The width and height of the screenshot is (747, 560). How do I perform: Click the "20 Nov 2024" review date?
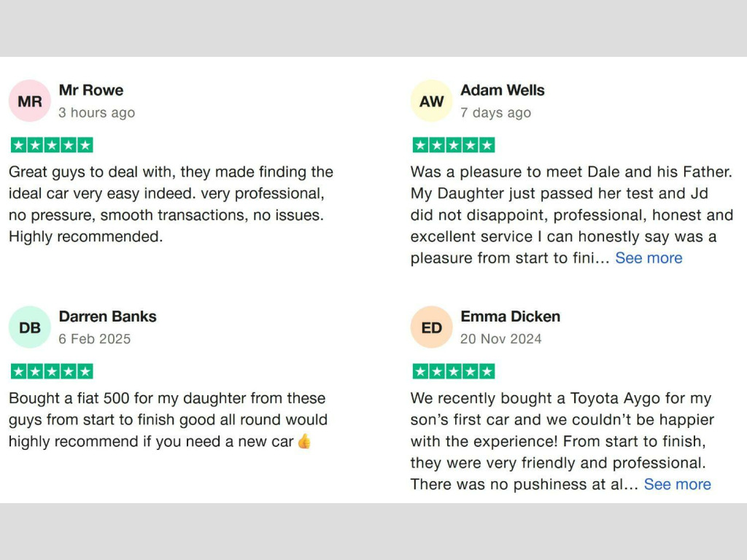point(501,339)
